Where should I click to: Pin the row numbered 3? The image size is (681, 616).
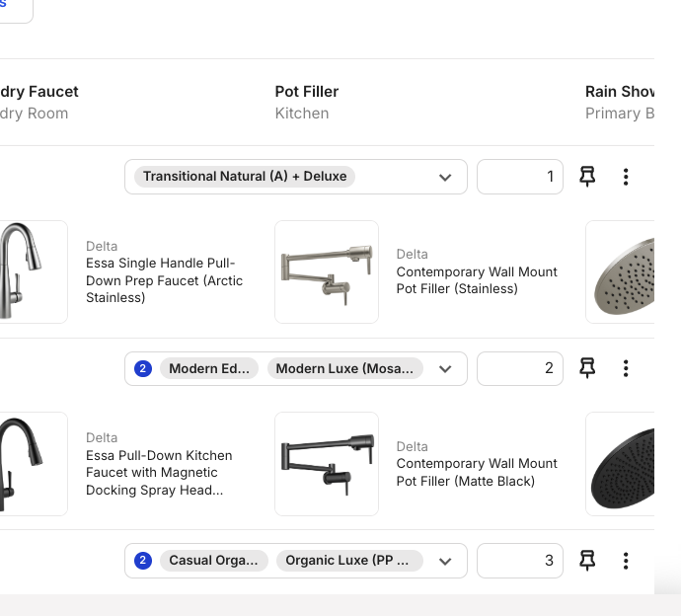click(x=587, y=561)
